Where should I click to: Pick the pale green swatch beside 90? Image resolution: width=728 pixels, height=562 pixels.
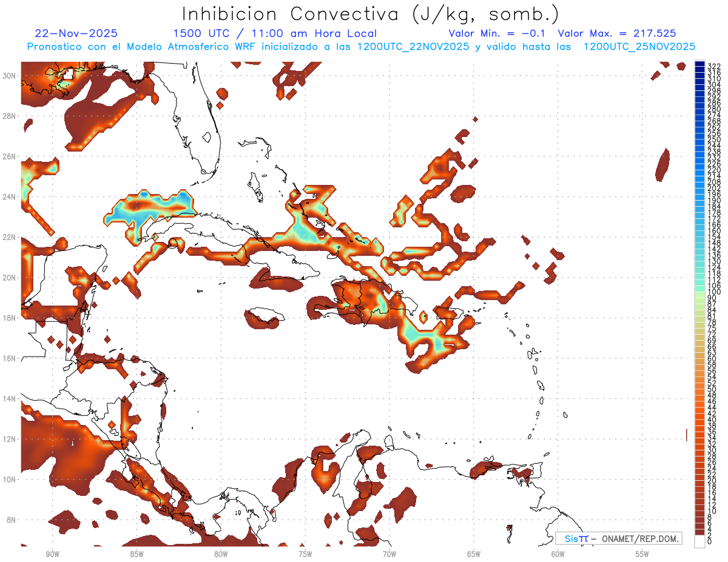[x=700, y=295]
